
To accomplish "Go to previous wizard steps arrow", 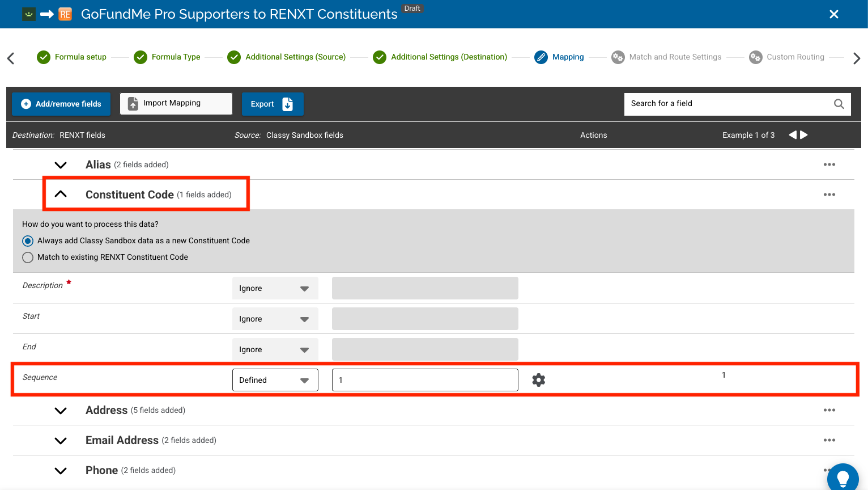I will point(11,58).
